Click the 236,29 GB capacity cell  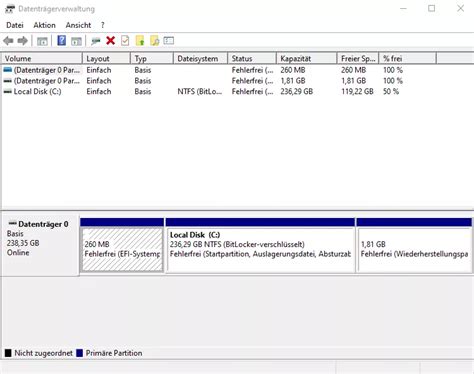[297, 92]
